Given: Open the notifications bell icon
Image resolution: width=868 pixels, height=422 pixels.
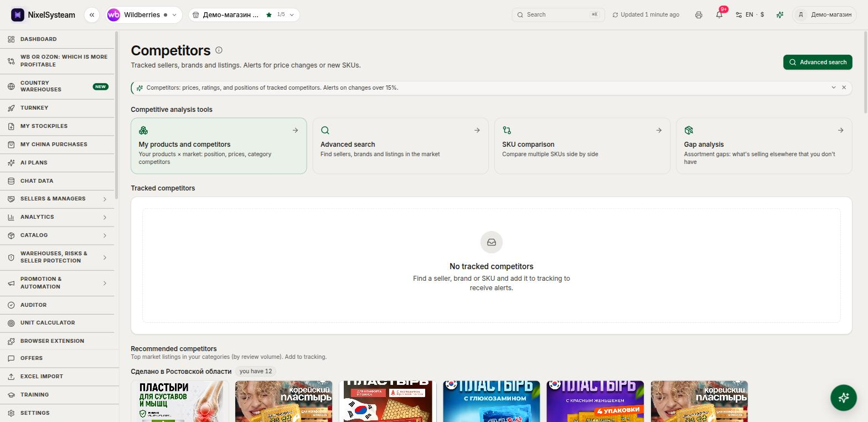Looking at the screenshot, I should tap(719, 15).
